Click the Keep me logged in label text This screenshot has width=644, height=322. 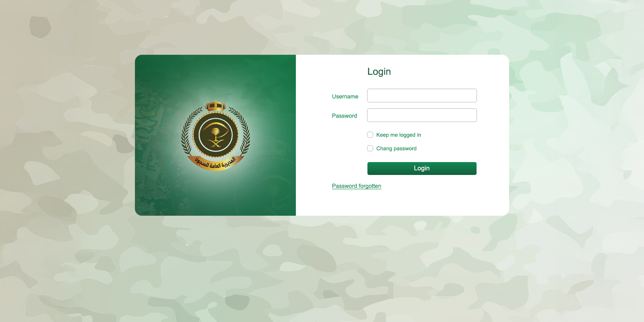pos(399,135)
